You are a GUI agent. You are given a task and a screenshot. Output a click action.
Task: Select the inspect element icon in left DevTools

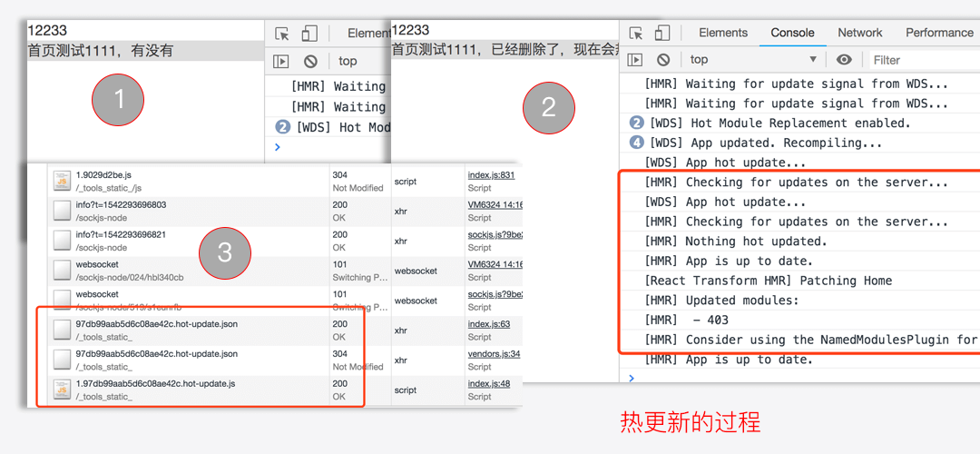coord(282,34)
